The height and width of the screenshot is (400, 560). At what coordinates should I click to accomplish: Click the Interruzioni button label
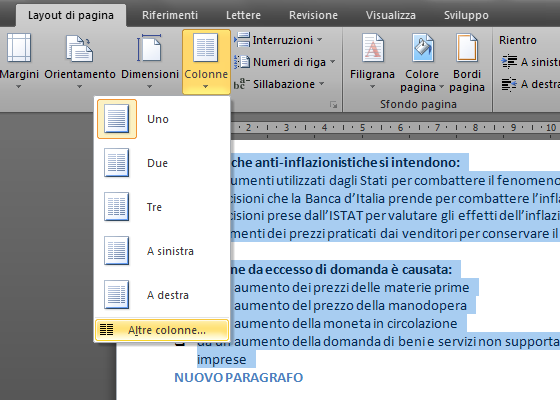(282, 40)
